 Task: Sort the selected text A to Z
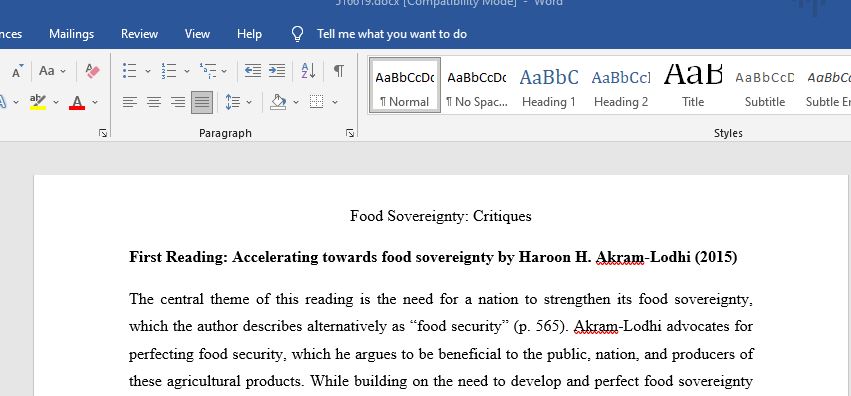[x=308, y=71]
